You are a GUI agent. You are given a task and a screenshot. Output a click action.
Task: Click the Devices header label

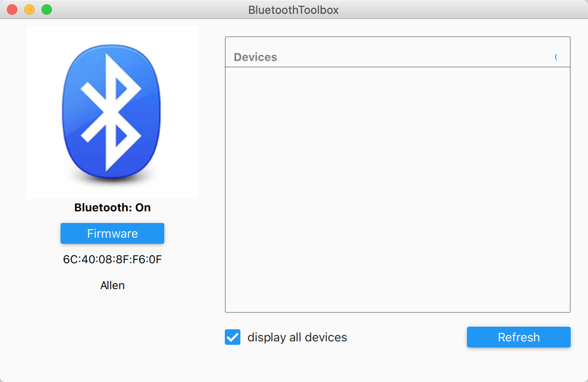[256, 57]
